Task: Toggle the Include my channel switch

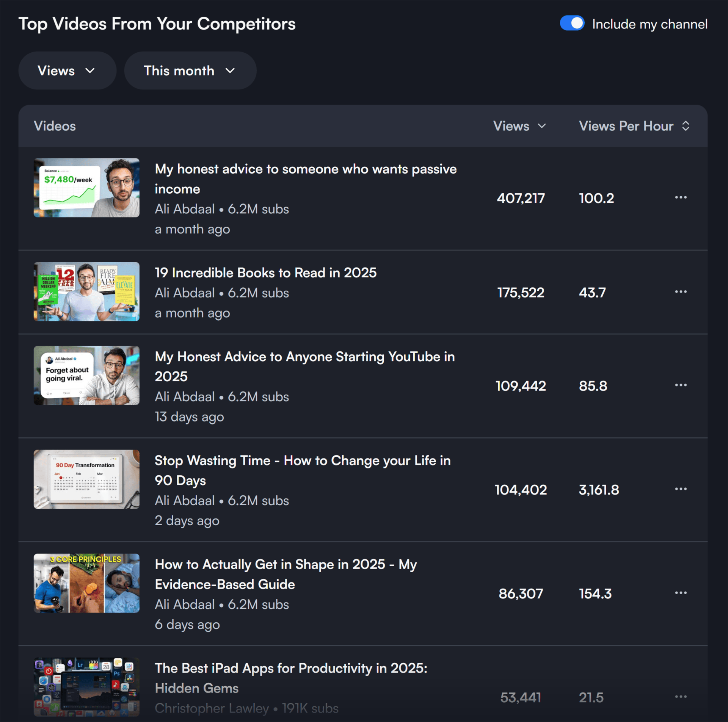Action: coord(572,23)
